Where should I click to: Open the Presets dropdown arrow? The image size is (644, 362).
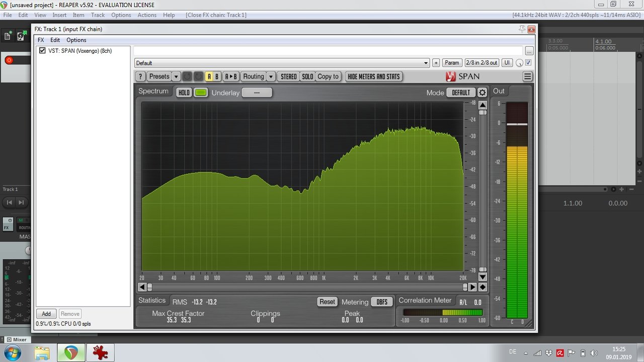coord(176,76)
